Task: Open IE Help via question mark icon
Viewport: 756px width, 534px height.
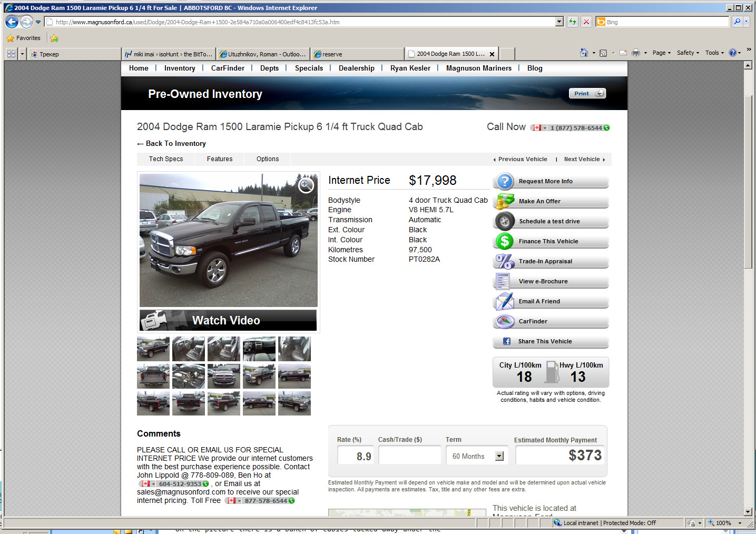Action: pos(732,53)
